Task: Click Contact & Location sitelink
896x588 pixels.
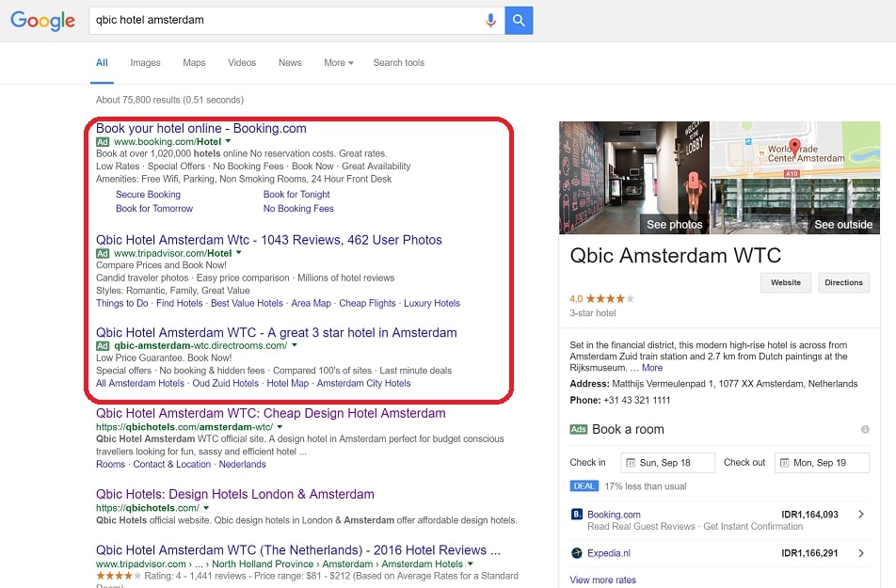Action: pyautogui.click(x=172, y=464)
